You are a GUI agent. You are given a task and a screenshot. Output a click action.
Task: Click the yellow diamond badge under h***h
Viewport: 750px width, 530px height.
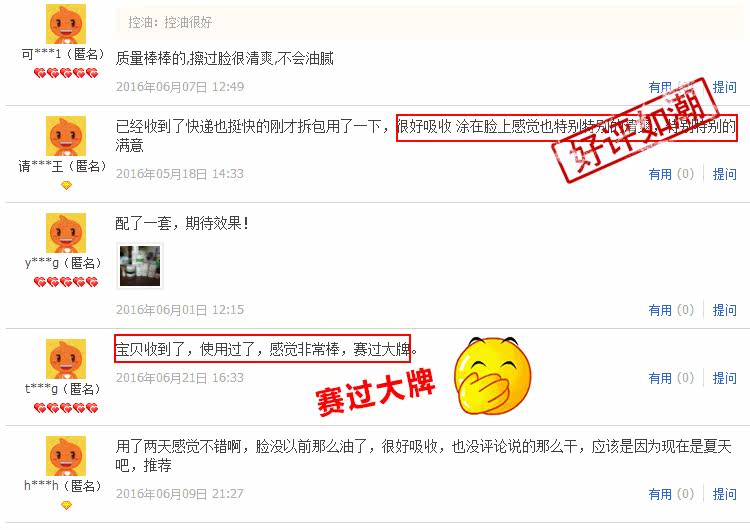click(66, 505)
